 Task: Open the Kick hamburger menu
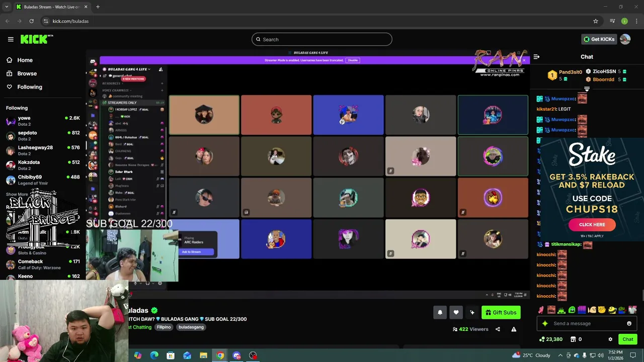pyautogui.click(x=11, y=39)
